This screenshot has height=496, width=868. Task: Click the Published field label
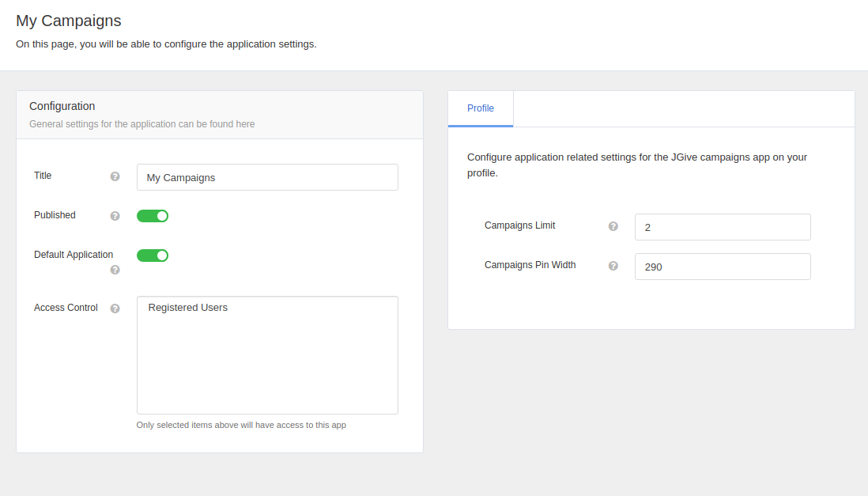(55, 215)
